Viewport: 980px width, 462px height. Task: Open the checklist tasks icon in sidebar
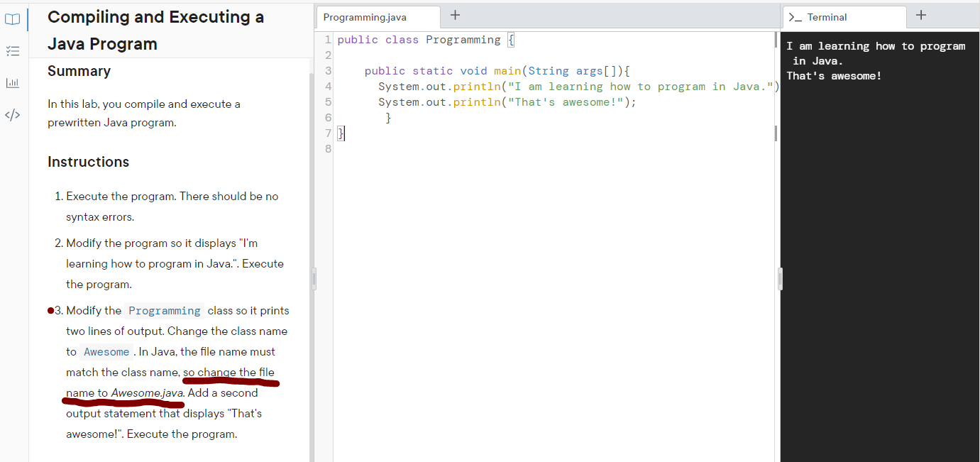[13, 51]
